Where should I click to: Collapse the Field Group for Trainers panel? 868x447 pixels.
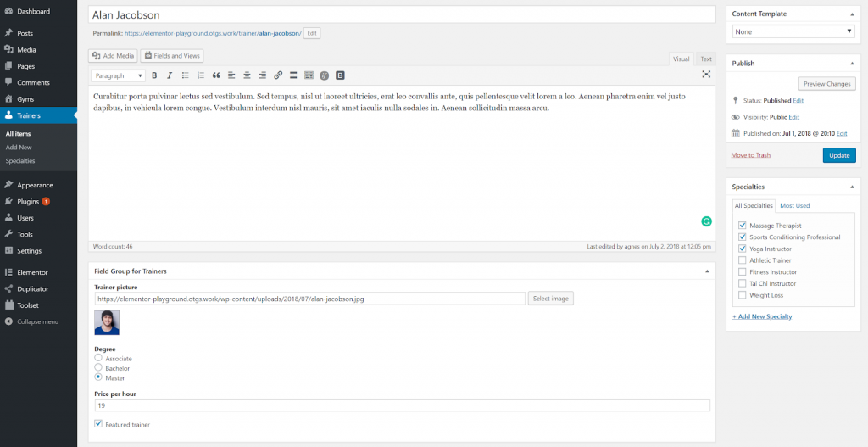(x=707, y=271)
